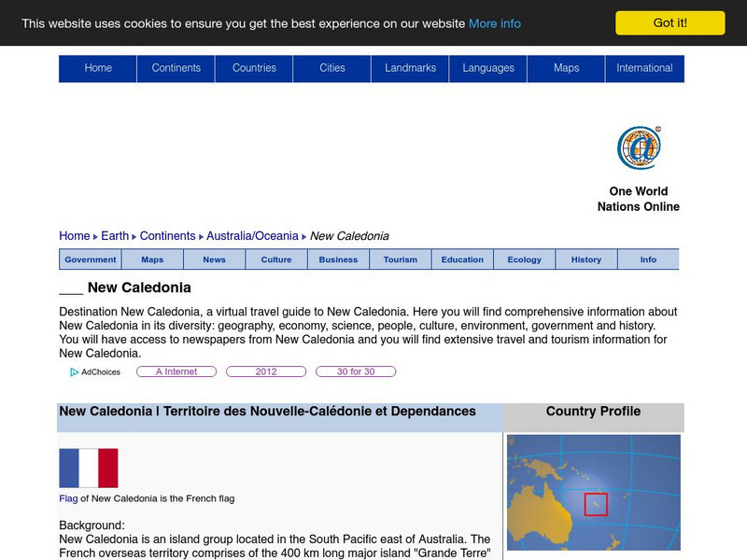
Task: Switch to the Tourism tab
Action: click(x=401, y=259)
